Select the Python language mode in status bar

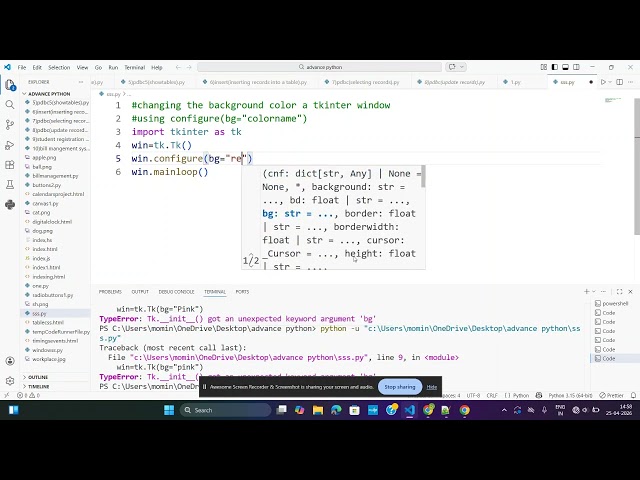[520, 395]
